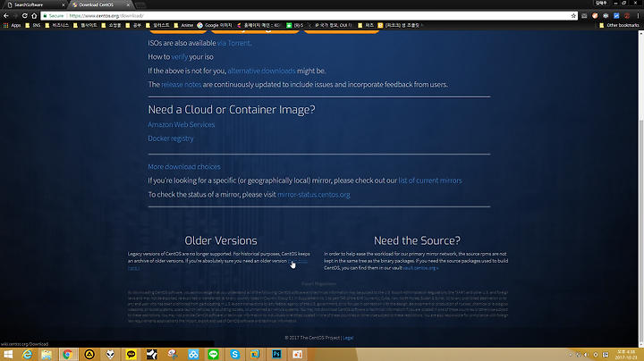Open the Windows Start button
Image resolution: width=644 pixels, height=361 pixels.
click(8, 355)
